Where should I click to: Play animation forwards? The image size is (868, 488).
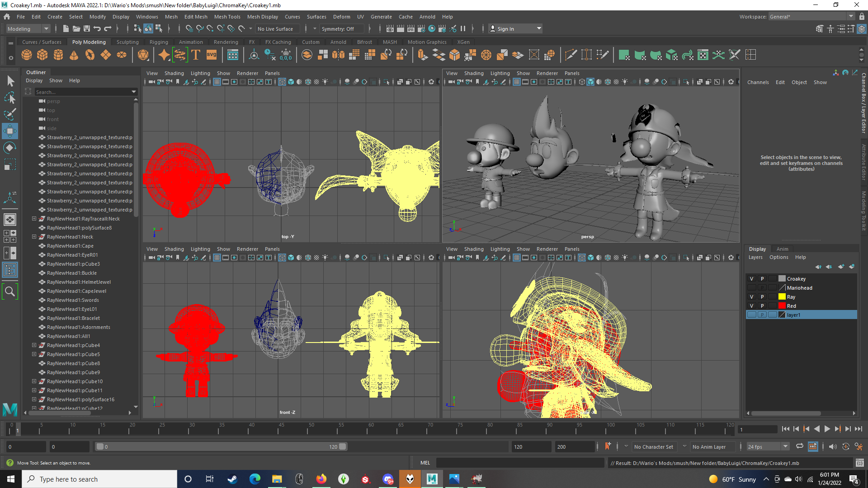coord(827,429)
